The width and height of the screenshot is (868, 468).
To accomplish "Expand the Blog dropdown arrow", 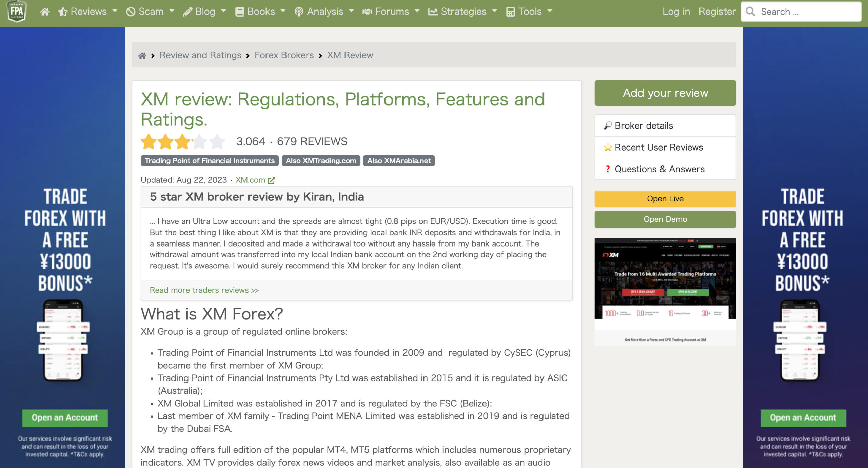I will [224, 11].
